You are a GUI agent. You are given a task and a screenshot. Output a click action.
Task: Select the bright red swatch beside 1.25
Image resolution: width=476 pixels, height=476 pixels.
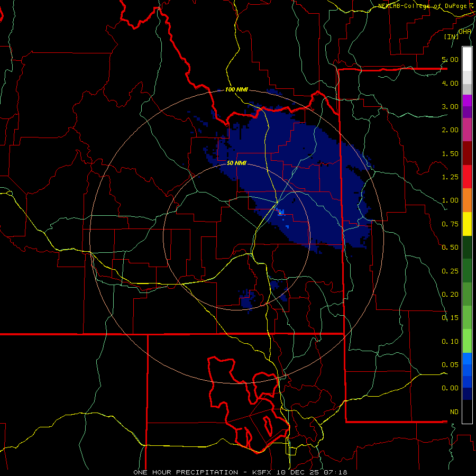click(x=467, y=177)
